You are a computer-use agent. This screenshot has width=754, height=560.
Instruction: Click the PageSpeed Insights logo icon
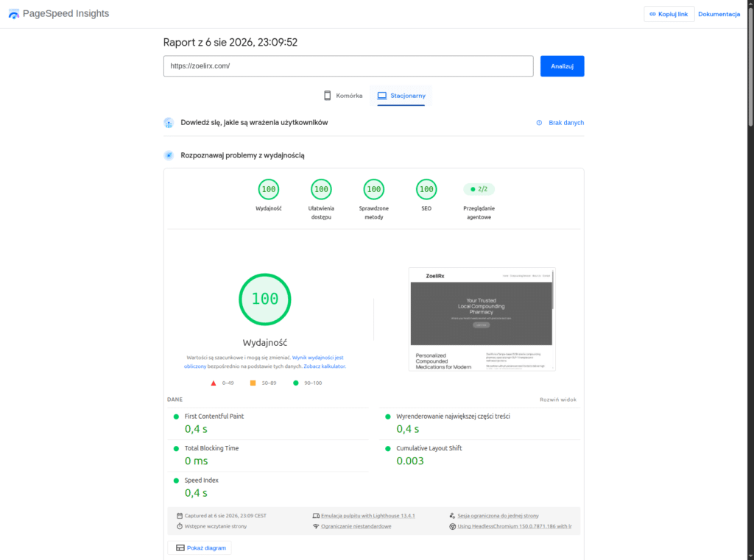[x=14, y=14]
